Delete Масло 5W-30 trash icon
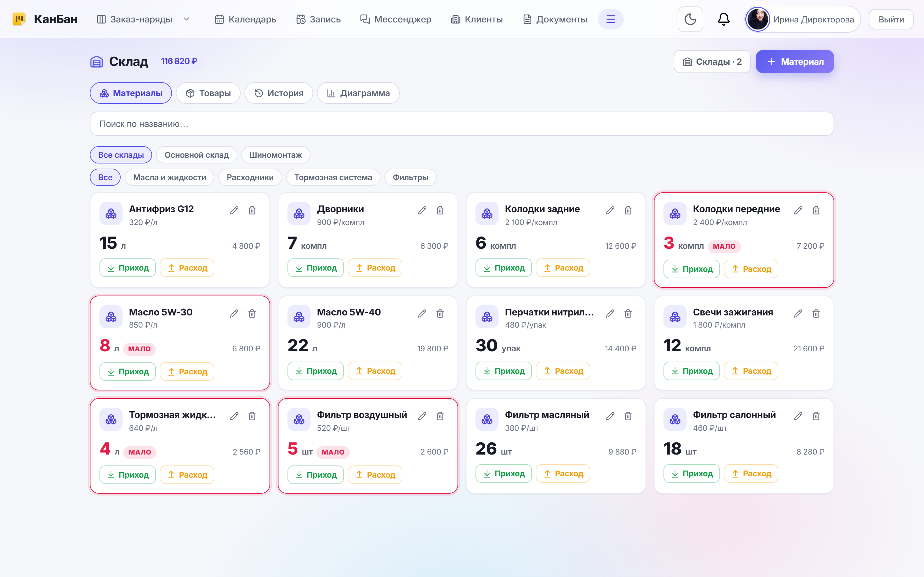 click(x=252, y=313)
